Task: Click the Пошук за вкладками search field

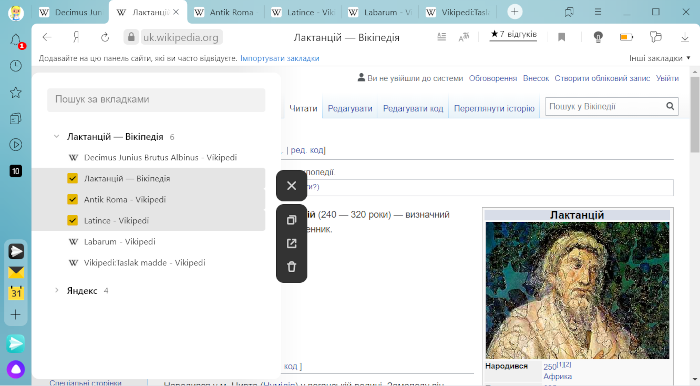Action: [x=156, y=100]
